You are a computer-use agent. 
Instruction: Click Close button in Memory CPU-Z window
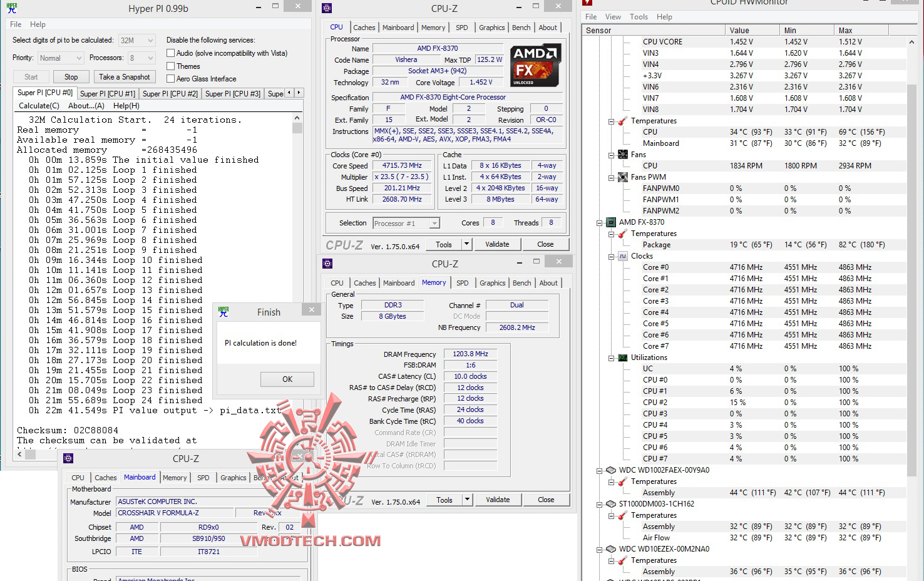pyautogui.click(x=546, y=500)
